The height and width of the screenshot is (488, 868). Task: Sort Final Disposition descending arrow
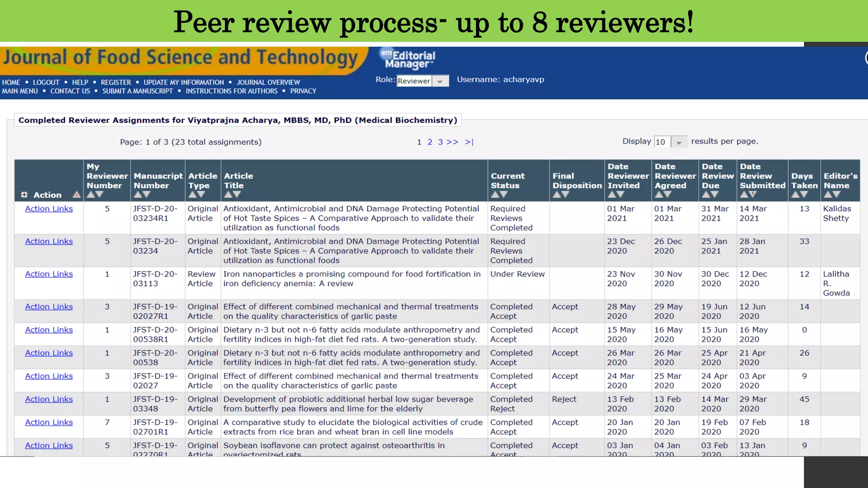[x=565, y=194]
